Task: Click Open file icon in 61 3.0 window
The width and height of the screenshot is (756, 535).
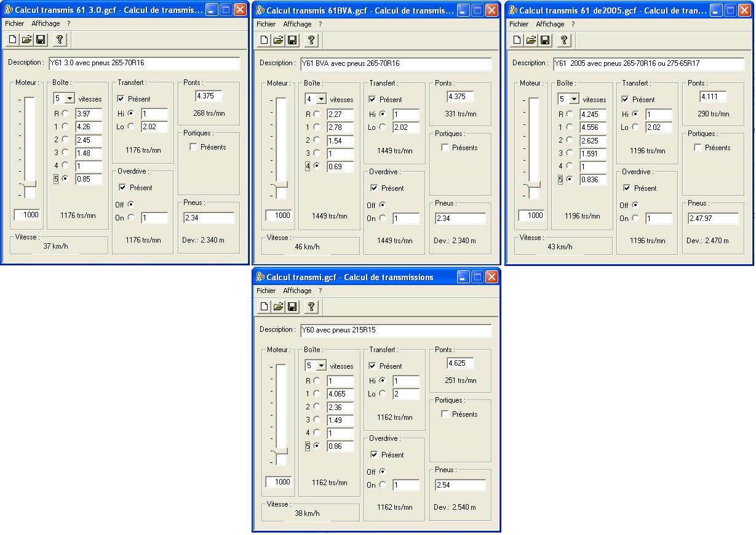Action: point(26,39)
